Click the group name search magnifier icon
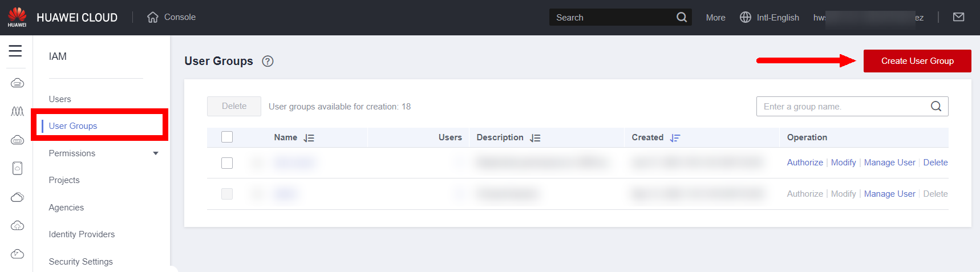 tap(936, 107)
